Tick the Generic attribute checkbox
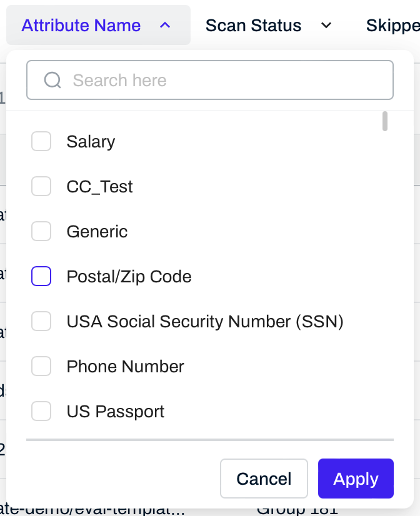 click(x=41, y=232)
